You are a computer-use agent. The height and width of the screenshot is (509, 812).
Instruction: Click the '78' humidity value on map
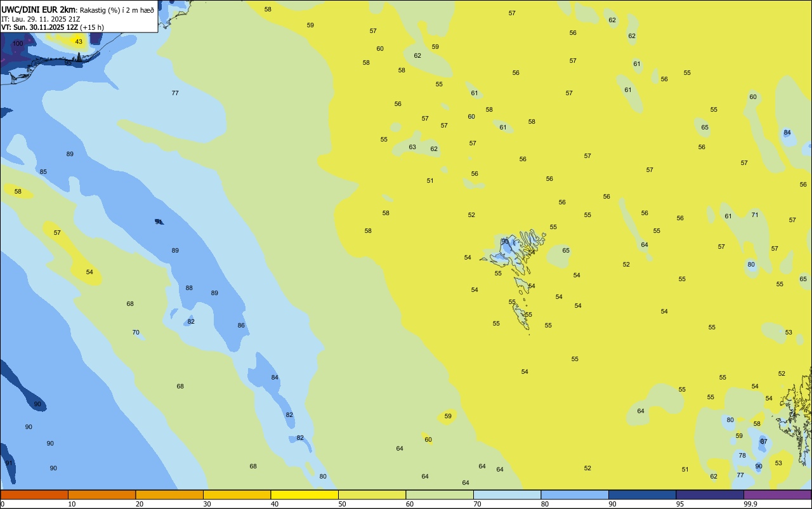coord(742,456)
